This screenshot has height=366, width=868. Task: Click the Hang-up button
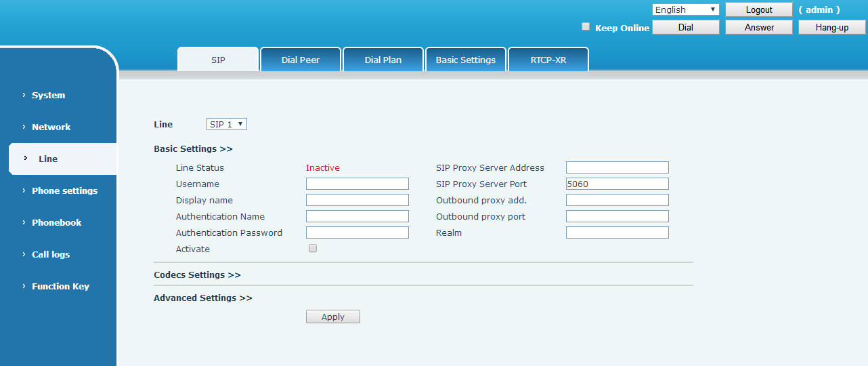[831, 27]
